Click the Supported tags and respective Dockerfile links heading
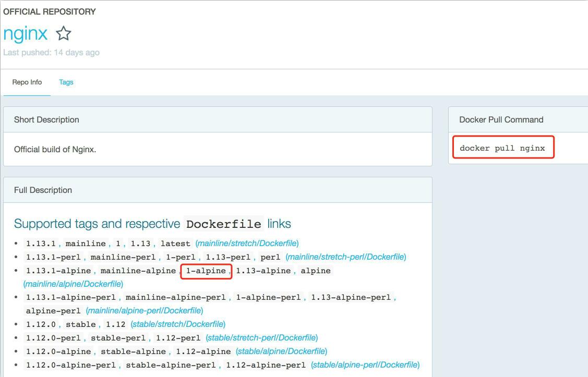The height and width of the screenshot is (377, 588). [x=152, y=224]
